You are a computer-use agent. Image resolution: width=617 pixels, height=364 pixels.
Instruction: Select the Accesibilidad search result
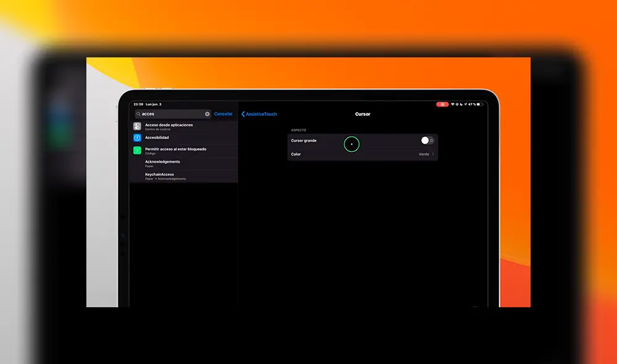click(x=157, y=138)
